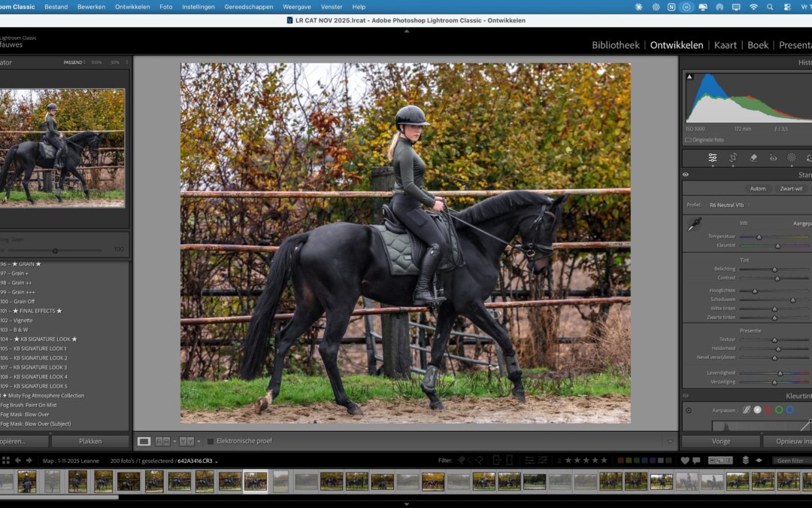
Task: Open the basic adjustments sliders panel icon
Action: 712,157
